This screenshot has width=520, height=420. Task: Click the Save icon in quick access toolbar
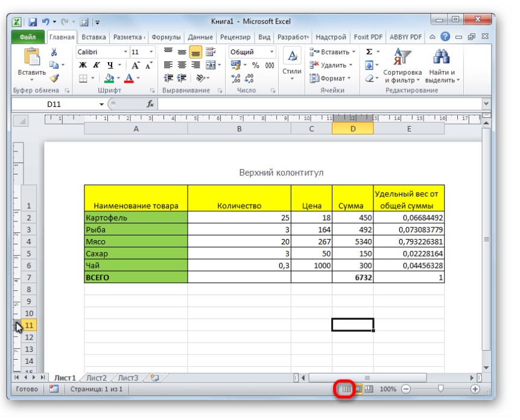coord(33,22)
